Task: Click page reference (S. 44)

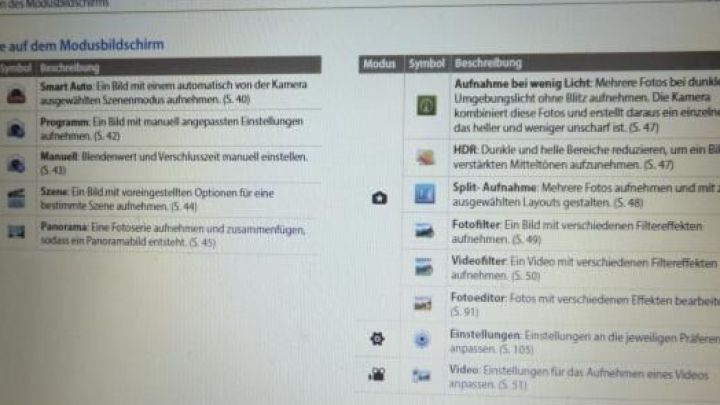Action: pos(183,207)
